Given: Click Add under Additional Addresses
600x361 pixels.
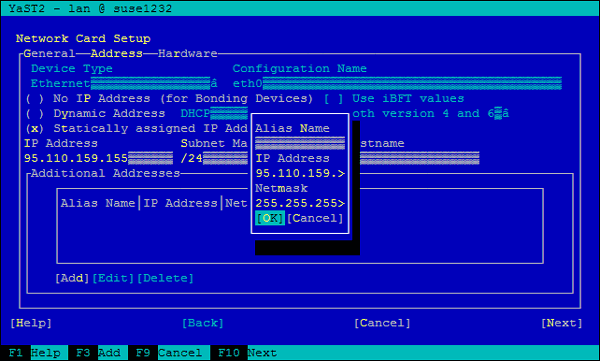Looking at the screenshot, I should point(72,278).
